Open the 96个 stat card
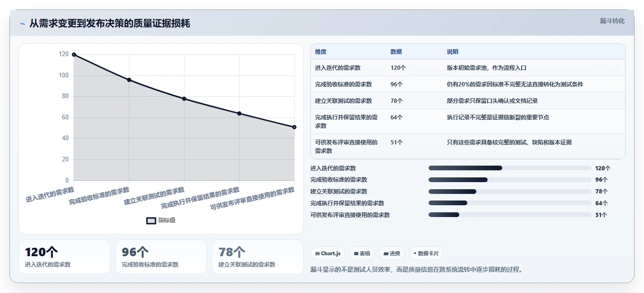Image resolution: width=644 pixels, height=293 pixels. coord(161,257)
